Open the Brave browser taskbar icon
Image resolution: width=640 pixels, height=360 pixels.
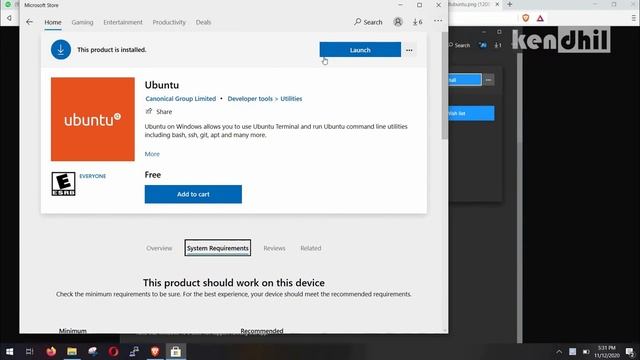coord(155,351)
